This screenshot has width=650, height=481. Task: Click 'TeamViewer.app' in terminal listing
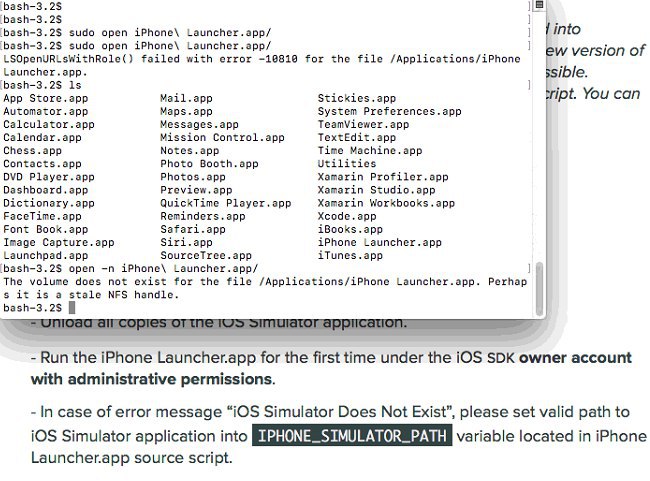pyautogui.click(x=364, y=125)
